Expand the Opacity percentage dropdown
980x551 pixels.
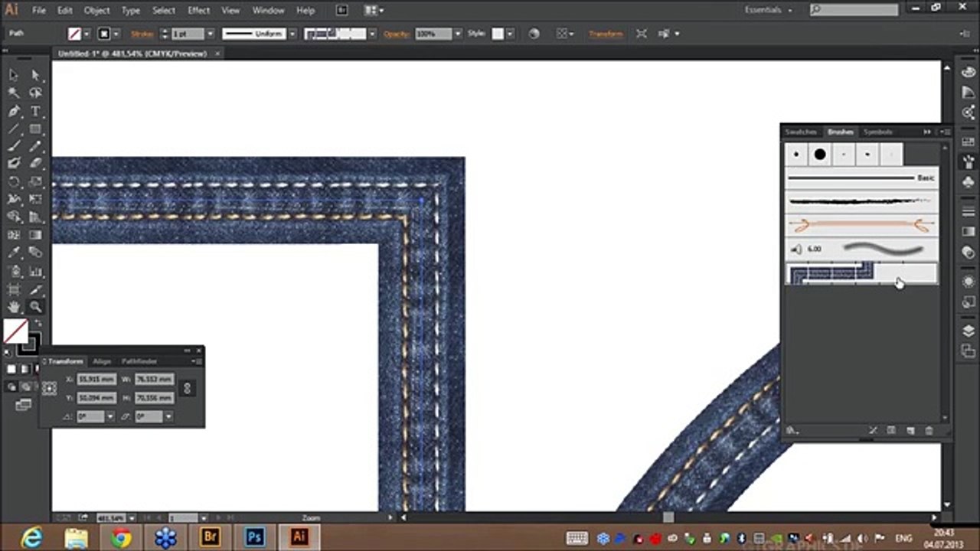pos(457,34)
